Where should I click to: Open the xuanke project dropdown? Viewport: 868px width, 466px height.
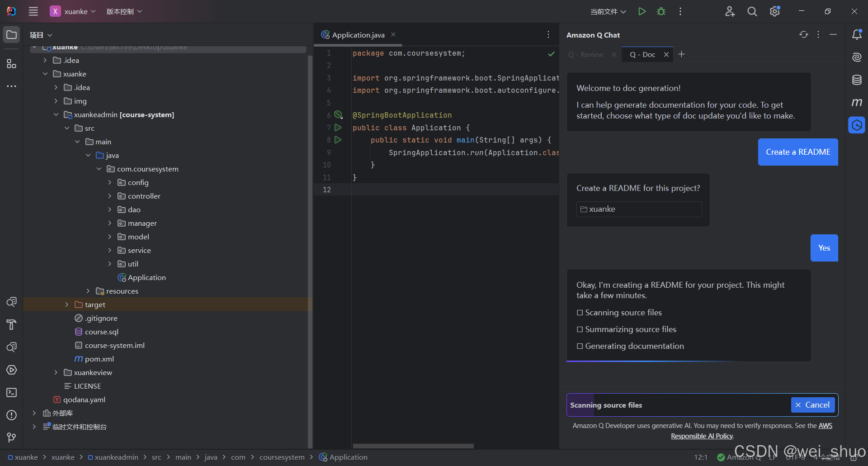(x=73, y=11)
